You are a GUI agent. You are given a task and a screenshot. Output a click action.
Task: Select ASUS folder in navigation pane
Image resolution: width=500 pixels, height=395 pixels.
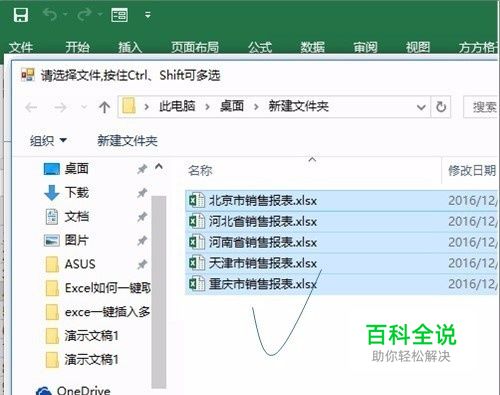pos(80,264)
